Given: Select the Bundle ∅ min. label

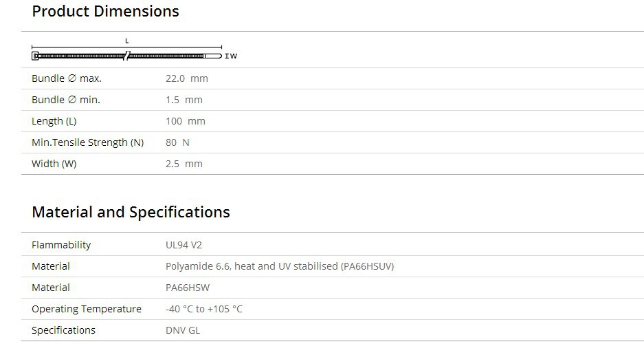Looking at the screenshot, I should click(66, 100).
